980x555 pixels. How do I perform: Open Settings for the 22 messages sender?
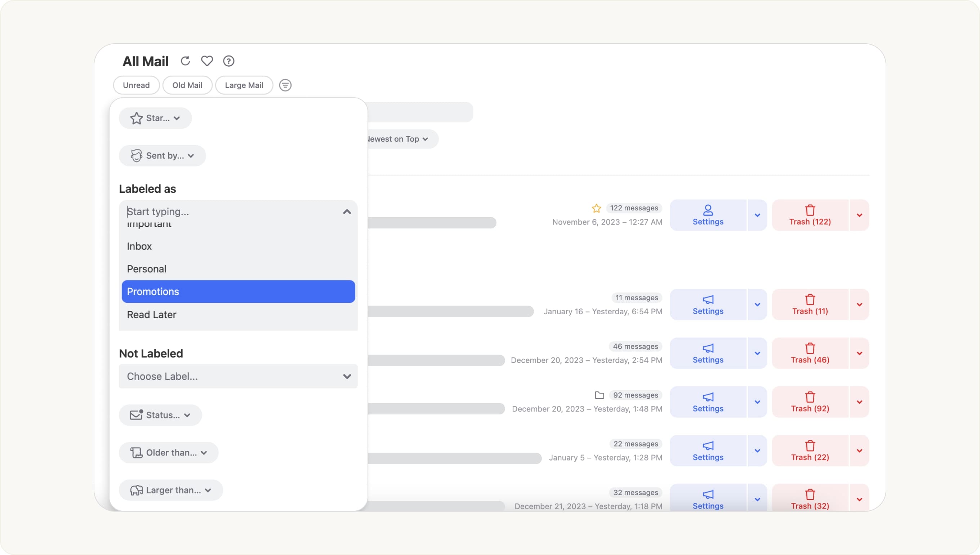(708, 450)
